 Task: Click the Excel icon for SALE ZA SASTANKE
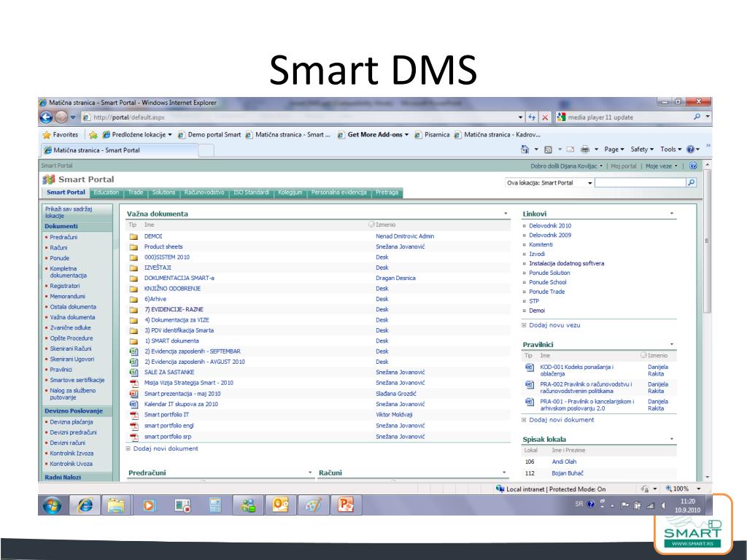coord(134,373)
